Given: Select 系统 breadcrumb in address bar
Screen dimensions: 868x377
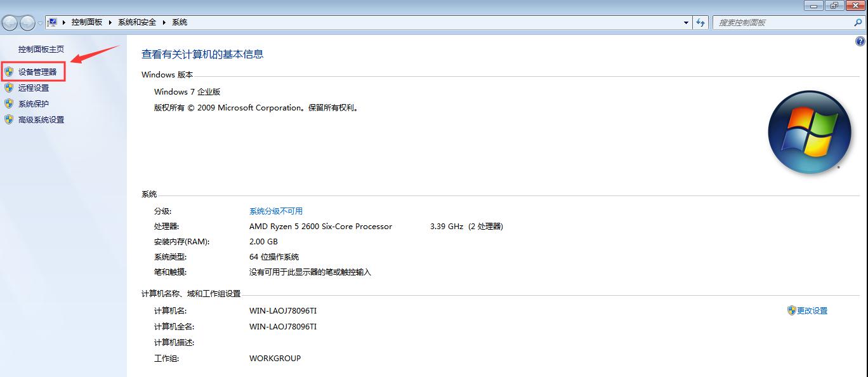Looking at the screenshot, I should click(x=180, y=22).
